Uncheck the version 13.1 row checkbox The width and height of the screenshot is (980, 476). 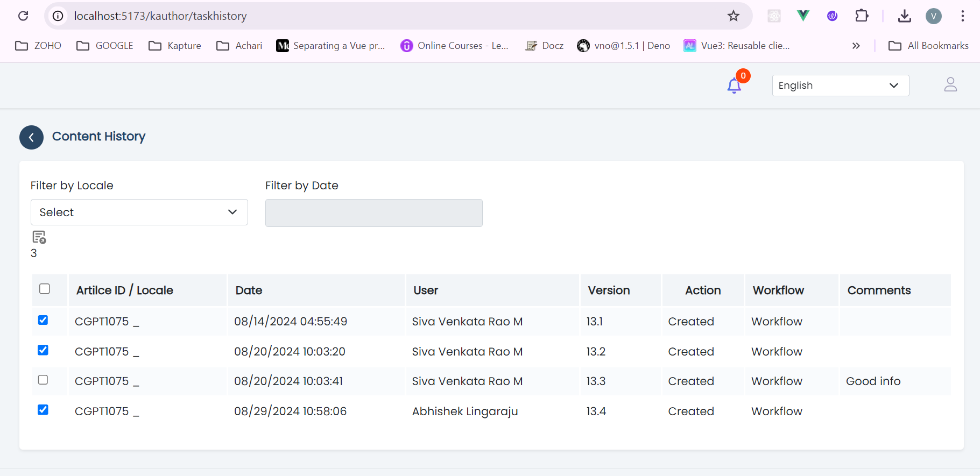43,320
